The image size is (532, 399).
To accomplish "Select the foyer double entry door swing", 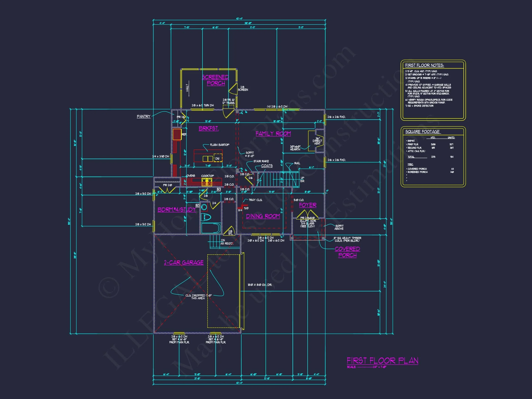I will click(x=307, y=214).
